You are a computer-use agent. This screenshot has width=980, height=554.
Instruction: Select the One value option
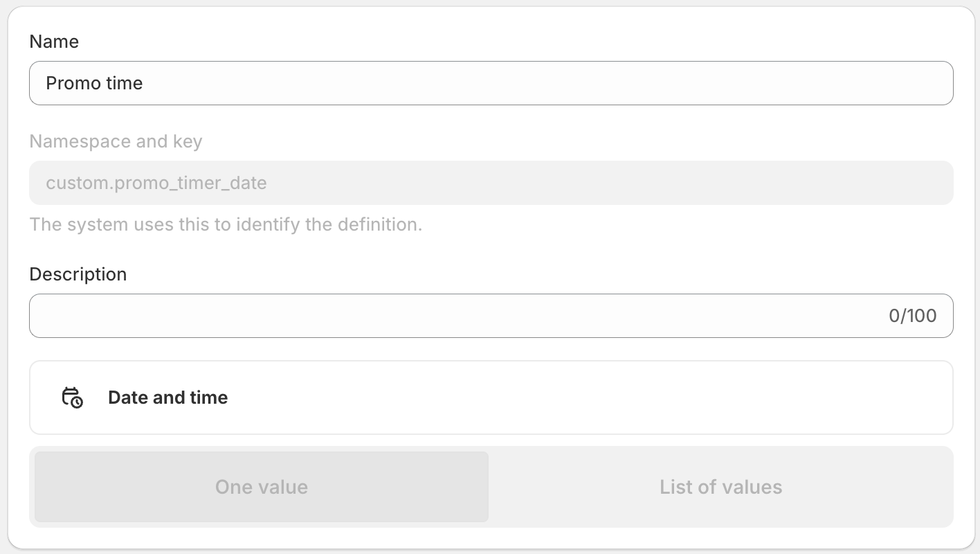coord(262,487)
